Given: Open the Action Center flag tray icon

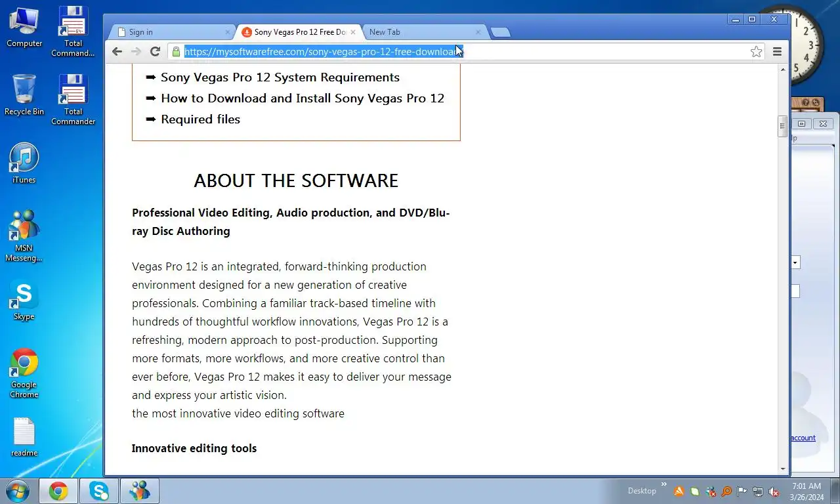Looking at the screenshot, I should point(742,491).
